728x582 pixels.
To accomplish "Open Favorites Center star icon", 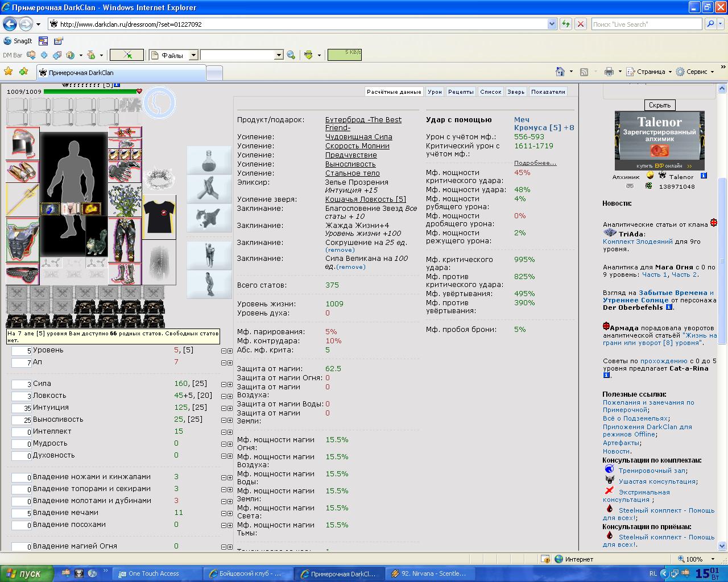I will (8, 72).
